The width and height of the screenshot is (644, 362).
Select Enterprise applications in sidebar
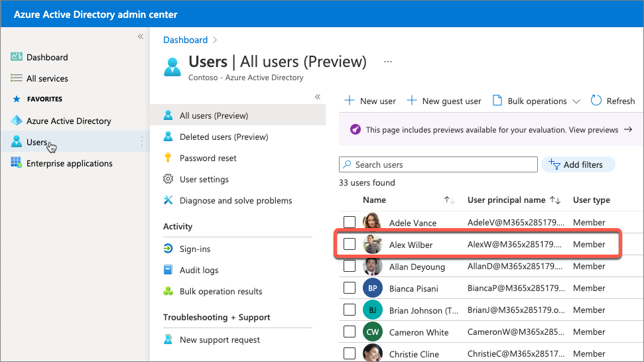click(75, 163)
